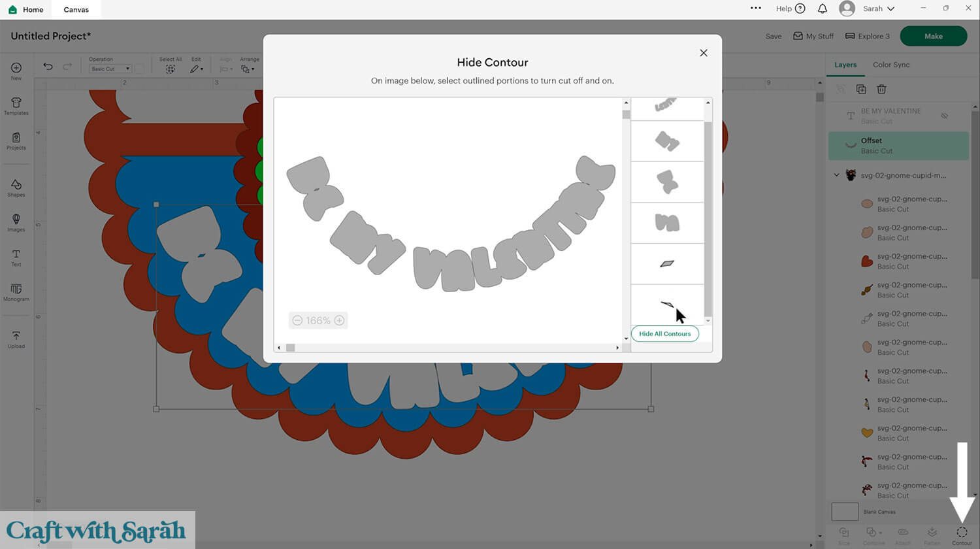Screen dimensions: 980x549
Task: Close the Hide Contour dialog
Action: click(x=704, y=53)
